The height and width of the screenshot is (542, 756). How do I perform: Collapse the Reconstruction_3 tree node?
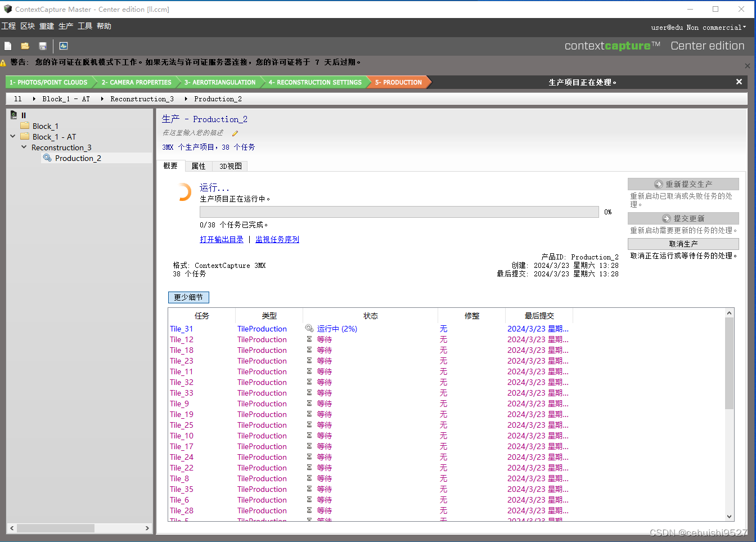click(24, 147)
